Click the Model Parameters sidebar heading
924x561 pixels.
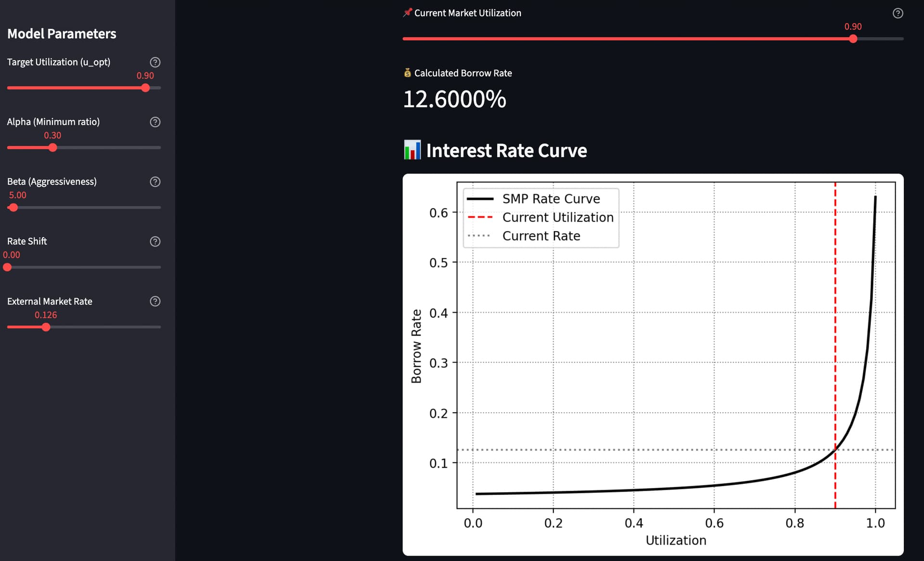coord(62,34)
